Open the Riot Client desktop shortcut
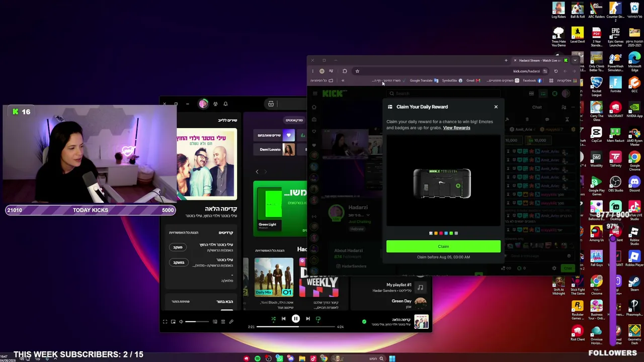644x362 pixels. (x=577, y=333)
